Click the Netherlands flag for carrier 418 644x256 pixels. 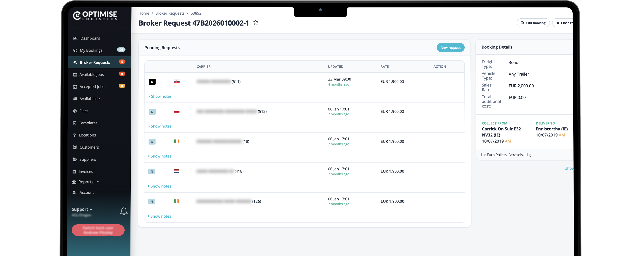tap(177, 171)
